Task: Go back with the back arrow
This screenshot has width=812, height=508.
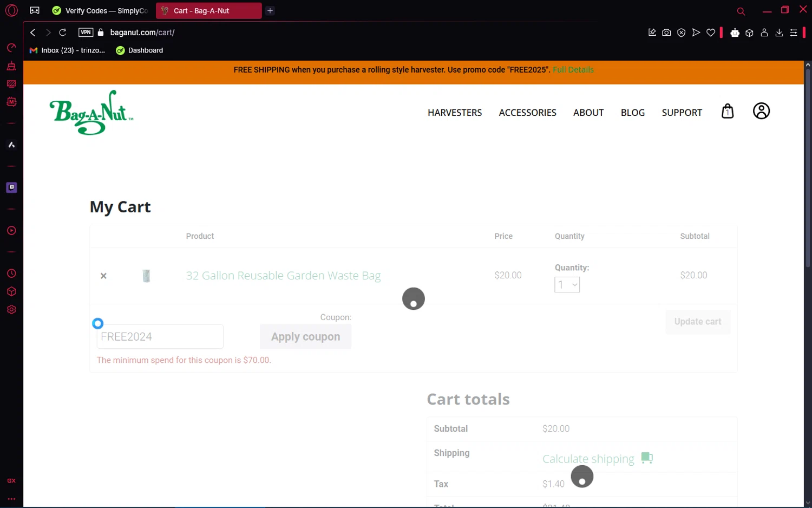Action: pyautogui.click(x=33, y=32)
